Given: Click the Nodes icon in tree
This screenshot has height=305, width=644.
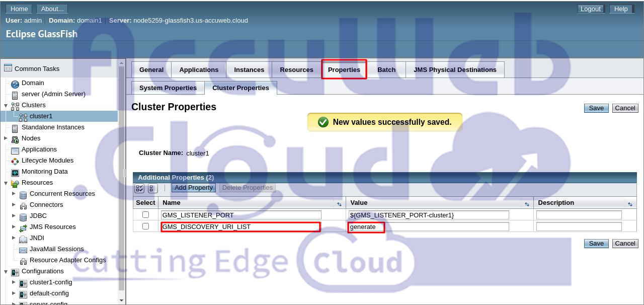Looking at the screenshot, I should pos(15,139).
